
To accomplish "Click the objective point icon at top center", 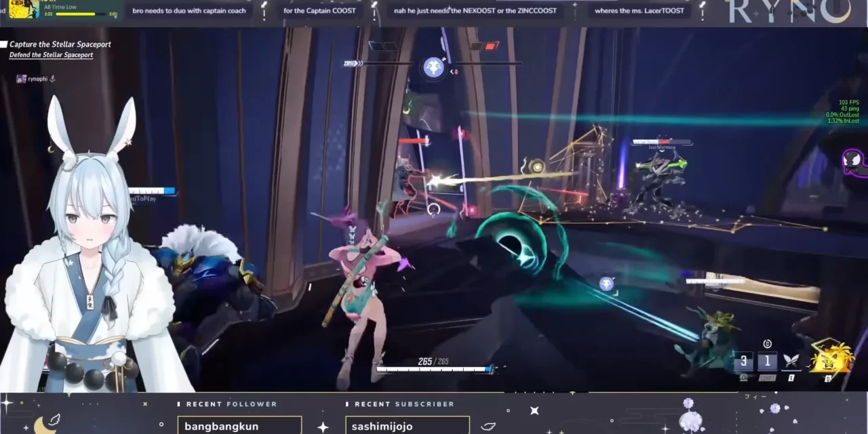I will 433,67.
